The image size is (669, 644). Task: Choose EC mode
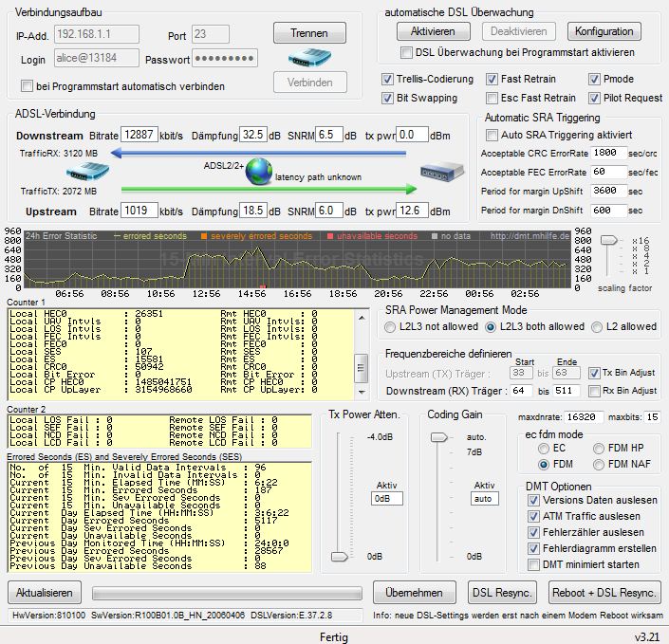click(544, 449)
